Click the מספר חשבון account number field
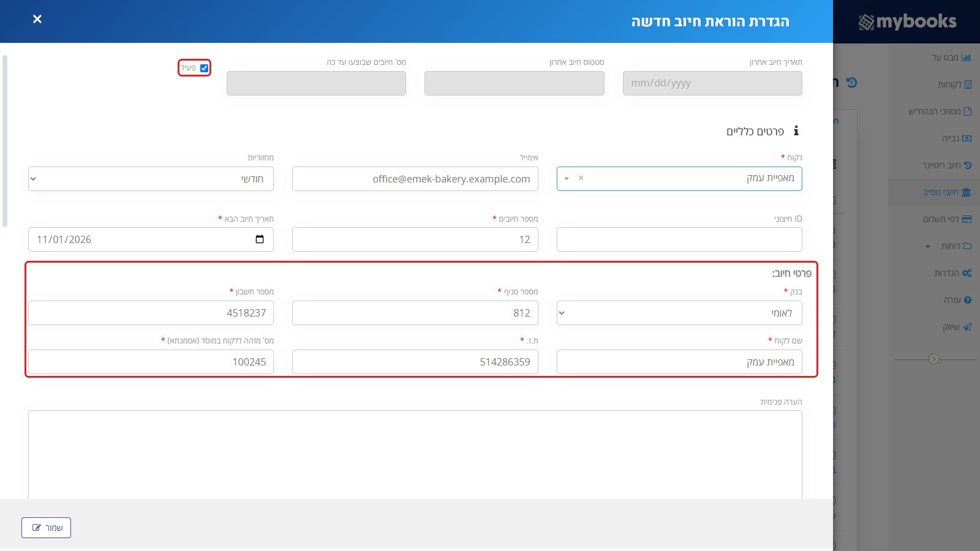Viewport: 980px width, 551px height. [151, 313]
